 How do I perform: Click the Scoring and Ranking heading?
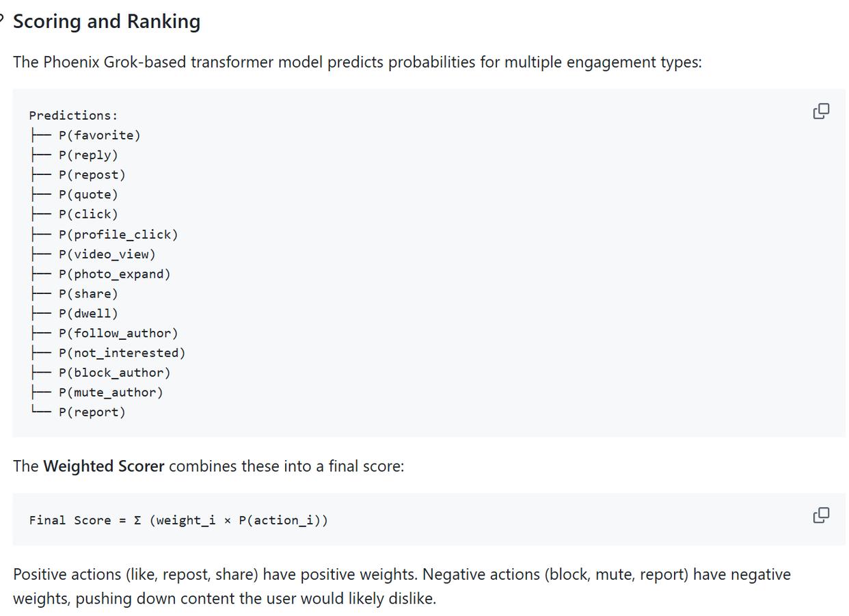click(x=107, y=21)
